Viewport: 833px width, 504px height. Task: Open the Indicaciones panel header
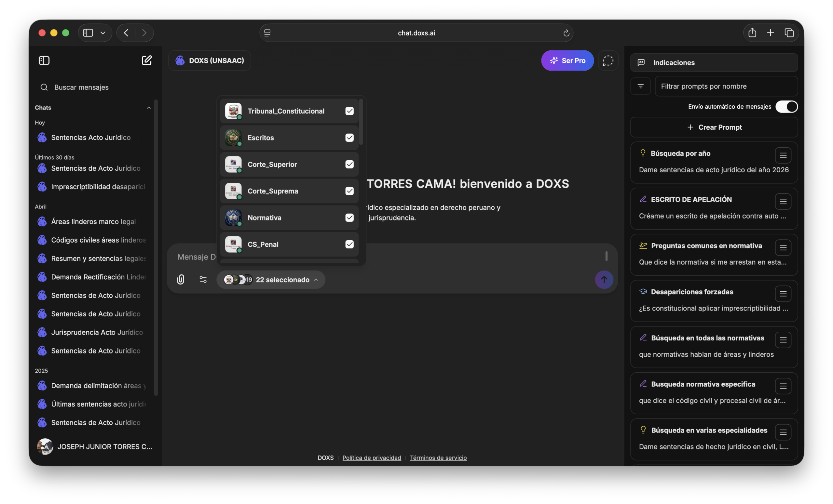coord(714,62)
